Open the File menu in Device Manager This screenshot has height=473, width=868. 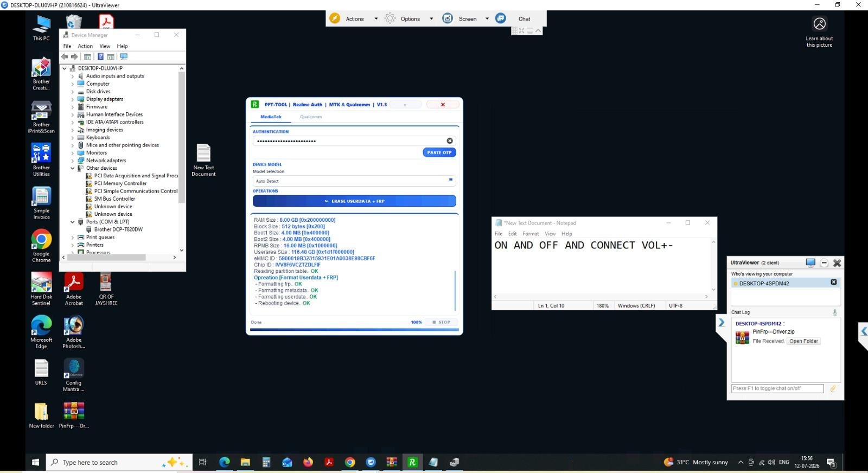(x=67, y=46)
